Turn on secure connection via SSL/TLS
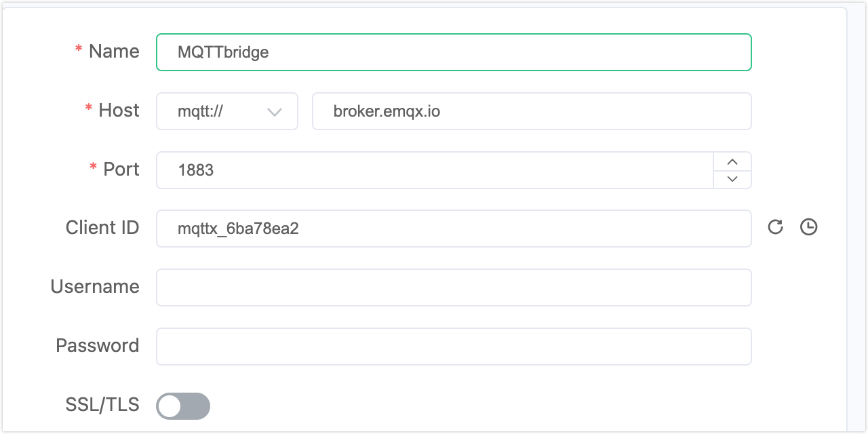 click(x=182, y=406)
